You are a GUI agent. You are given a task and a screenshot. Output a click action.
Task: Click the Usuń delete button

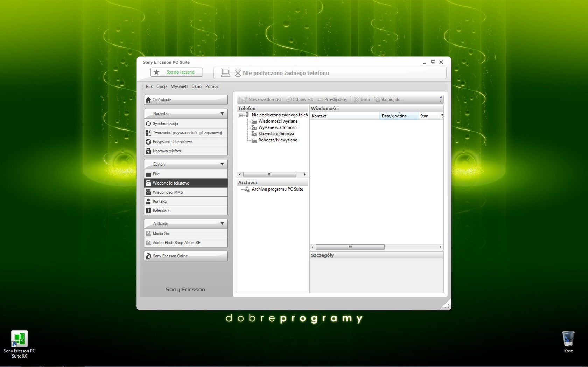(x=362, y=99)
